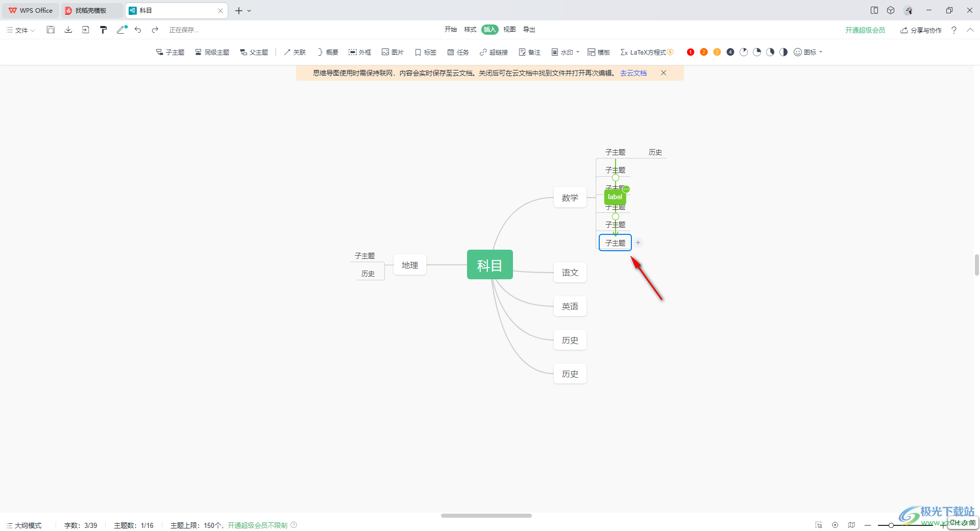Collapse the ribbon with the chevron

point(970,30)
